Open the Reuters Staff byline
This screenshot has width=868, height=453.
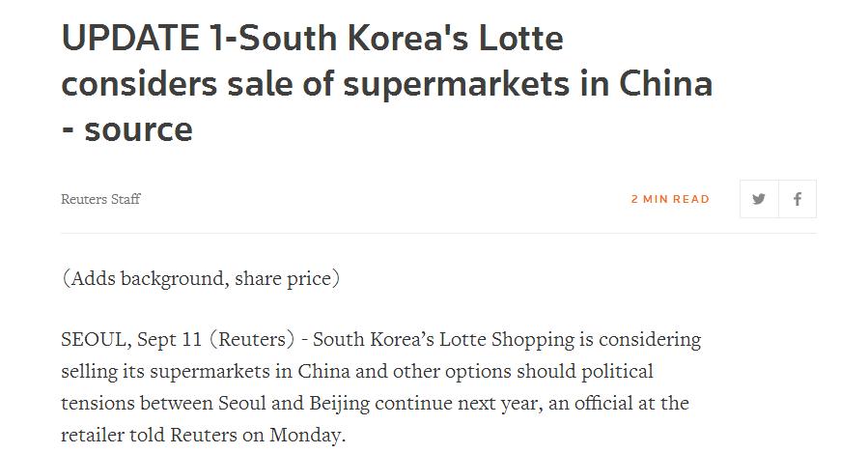tap(100, 199)
